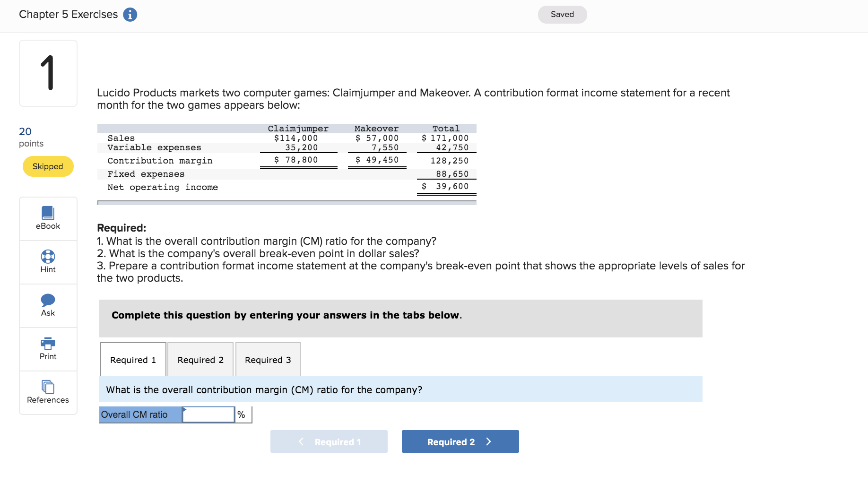Open the eBook resource
The height and width of the screenshot is (483, 868).
click(47, 218)
